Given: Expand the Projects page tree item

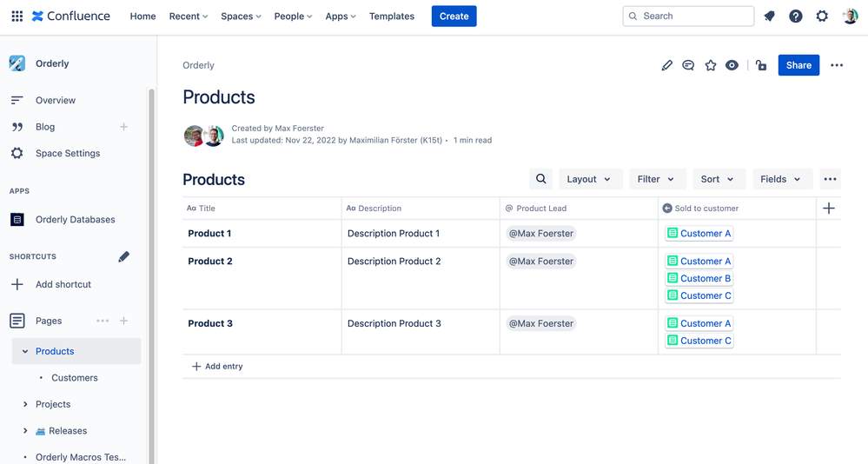Looking at the screenshot, I should [x=25, y=404].
